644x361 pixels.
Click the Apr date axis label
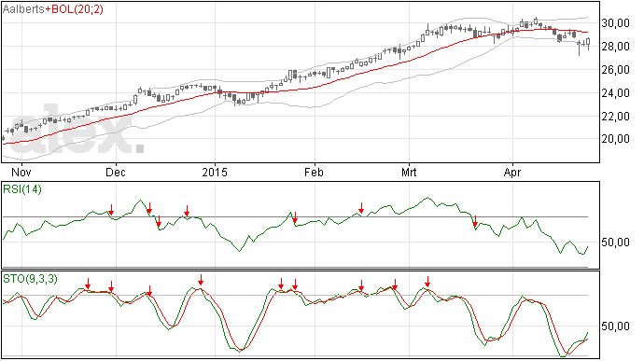coord(512,173)
